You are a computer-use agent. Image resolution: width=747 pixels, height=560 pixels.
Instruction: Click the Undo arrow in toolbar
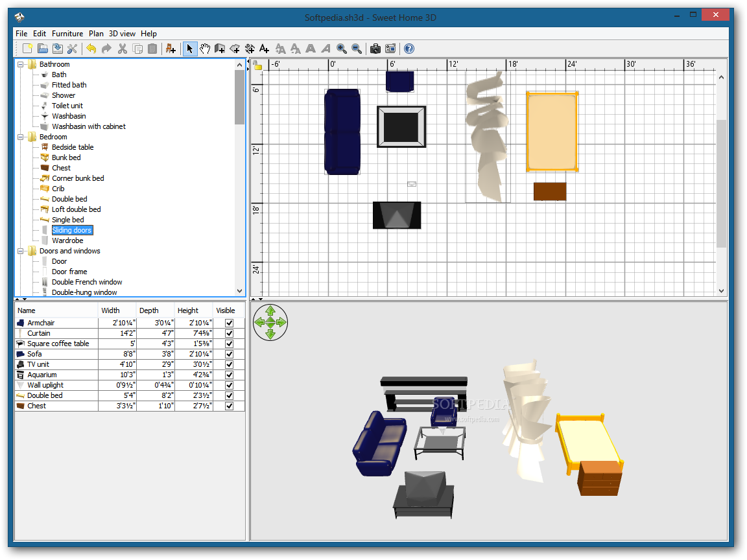[x=91, y=49]
